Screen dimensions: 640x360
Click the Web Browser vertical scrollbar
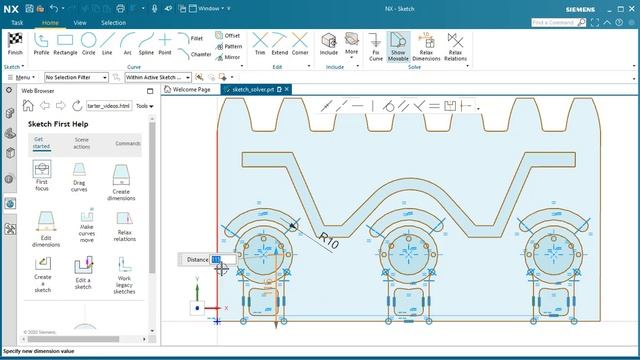pyautogui.click(x=152, y=198)
